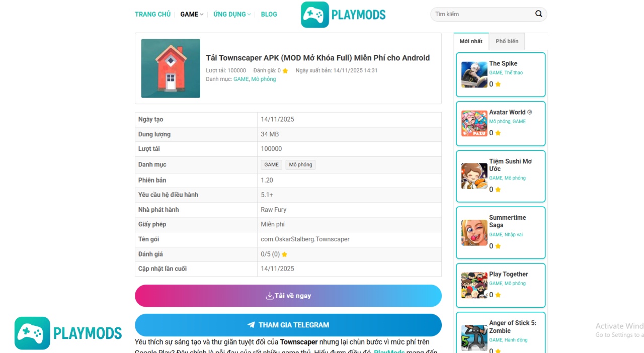Click the star rating under The Spike
Viewport: 644px width, 353px height.
tap(498, 84)
